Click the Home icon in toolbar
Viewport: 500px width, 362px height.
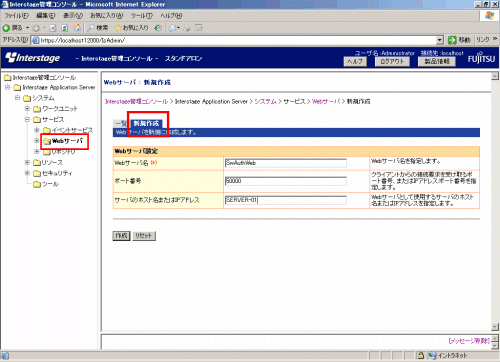point(77,28)
